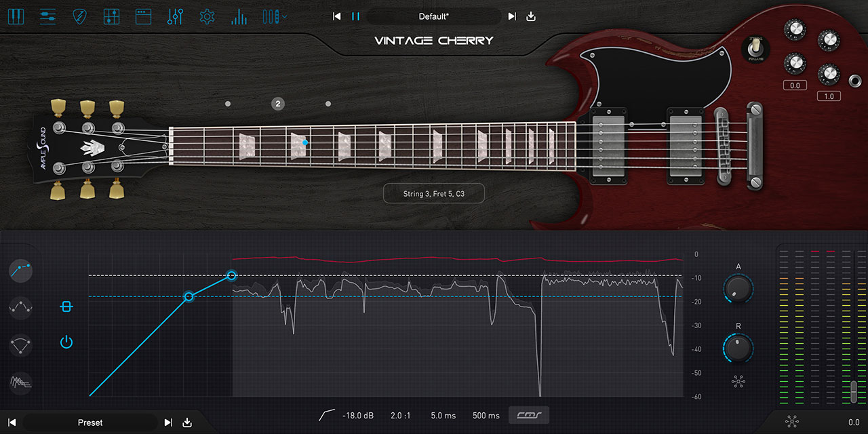Viewport: 868px width, 434px height.
Task: Click the capo dot right of the 2 marker
Action: (x=328, y=104)
